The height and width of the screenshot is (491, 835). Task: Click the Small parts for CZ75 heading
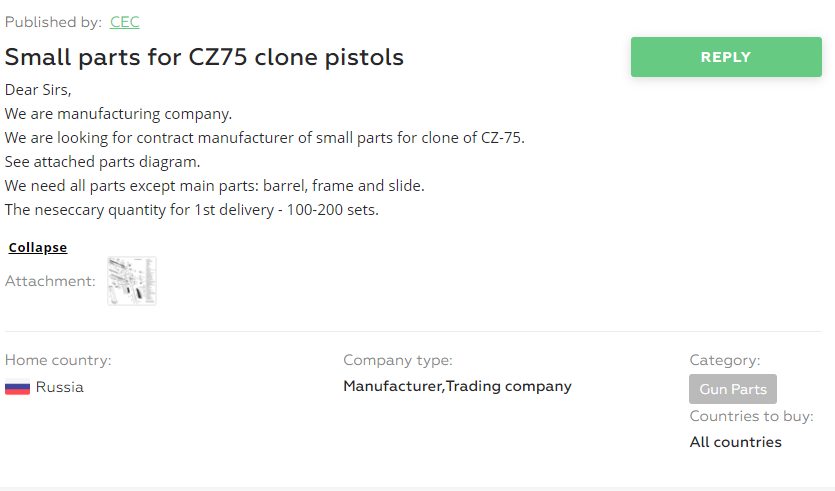tap(204, 57)
